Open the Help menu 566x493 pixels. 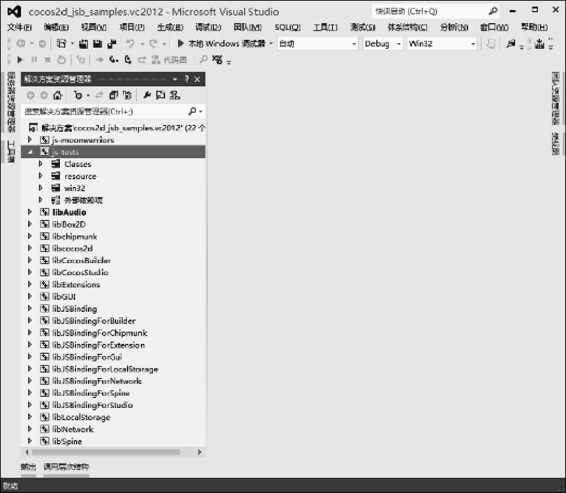click(x=534, y=27)
